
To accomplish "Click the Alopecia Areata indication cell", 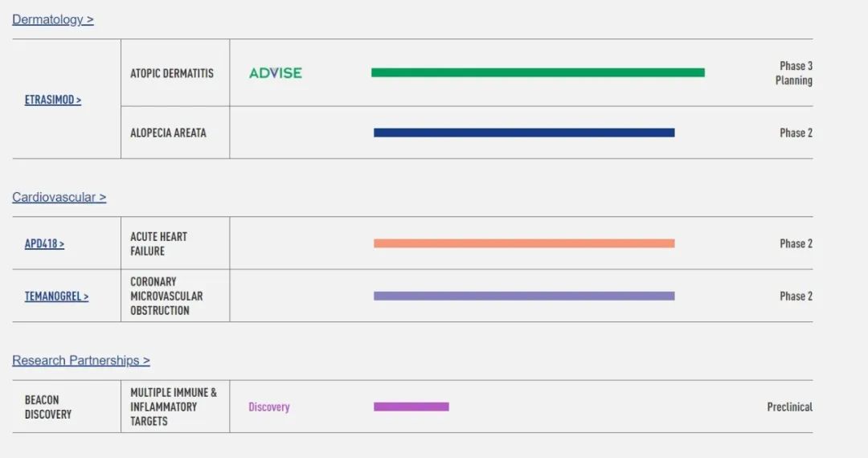I will click(x=168, y=133).
